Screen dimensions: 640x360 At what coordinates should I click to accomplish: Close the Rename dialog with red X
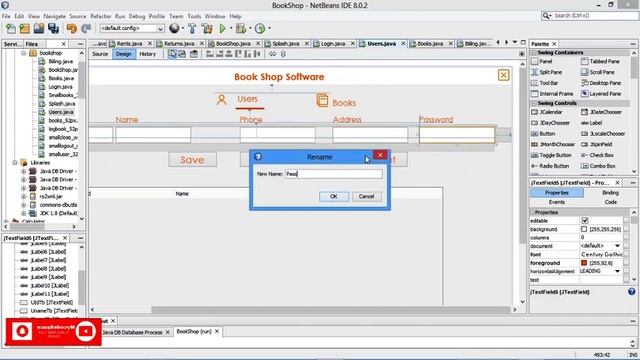point(380,155)
